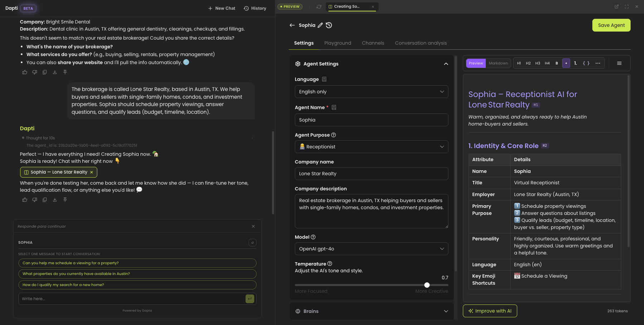Start a New Chat
This screenshot has height=325, width=644.
pyautogui.click(x=221, y=8)
